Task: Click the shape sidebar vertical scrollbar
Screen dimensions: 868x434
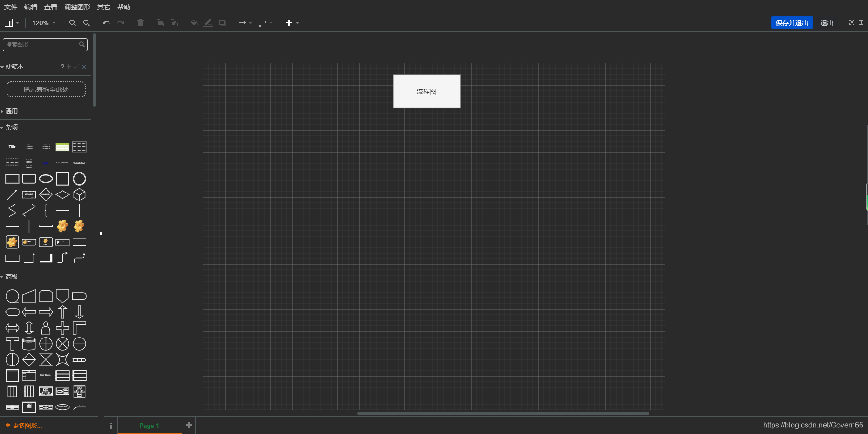Action: click(95, 70)
